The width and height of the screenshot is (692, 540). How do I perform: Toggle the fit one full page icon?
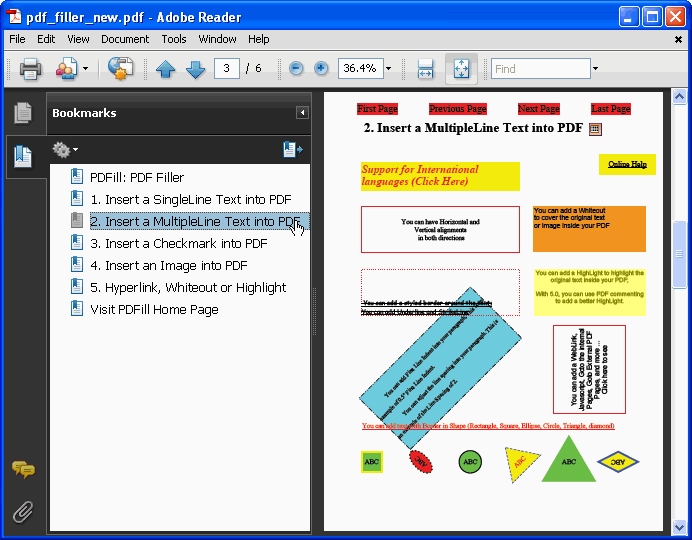coord(461,69)
